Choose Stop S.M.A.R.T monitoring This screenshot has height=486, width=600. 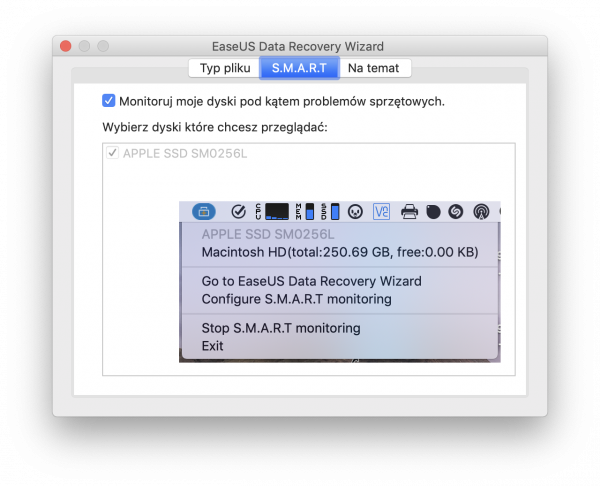point(340,328)
